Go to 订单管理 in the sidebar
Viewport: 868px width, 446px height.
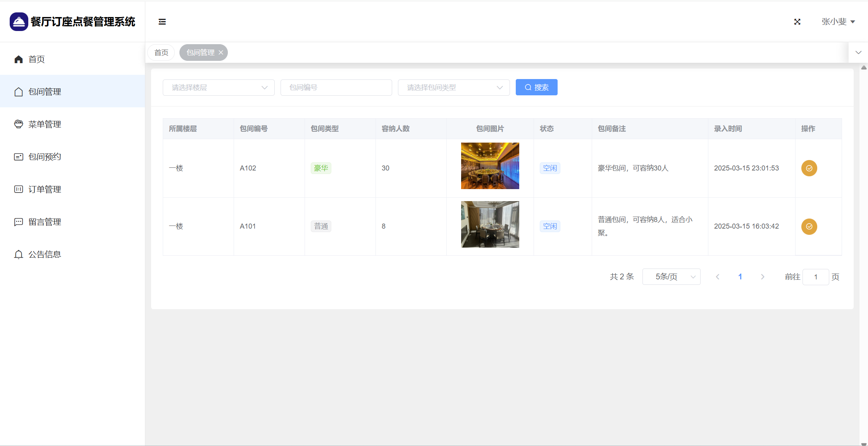(x=45, y=189)
